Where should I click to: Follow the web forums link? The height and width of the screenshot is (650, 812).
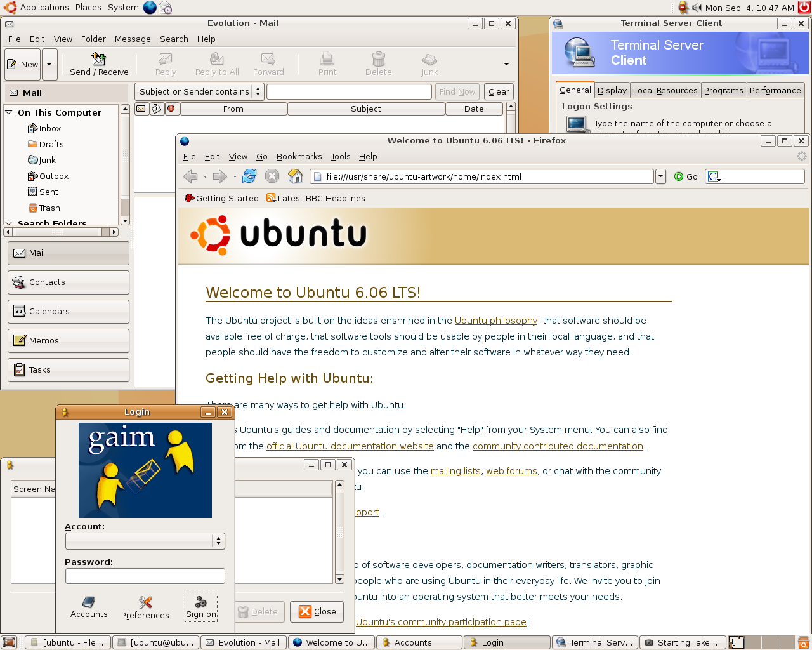point(511,471)
